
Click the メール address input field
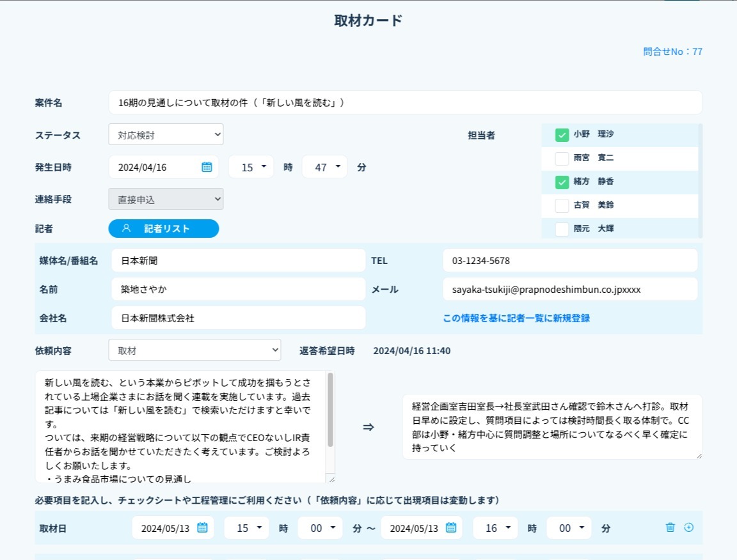pyautogui.click(x=569, y=290)
